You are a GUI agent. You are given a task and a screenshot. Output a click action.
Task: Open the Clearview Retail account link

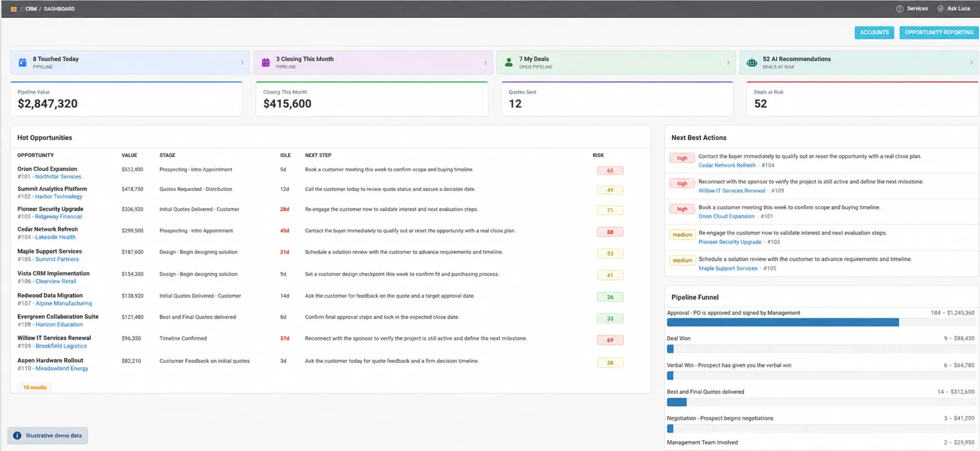pyautogui.click(x=56, y=281)
